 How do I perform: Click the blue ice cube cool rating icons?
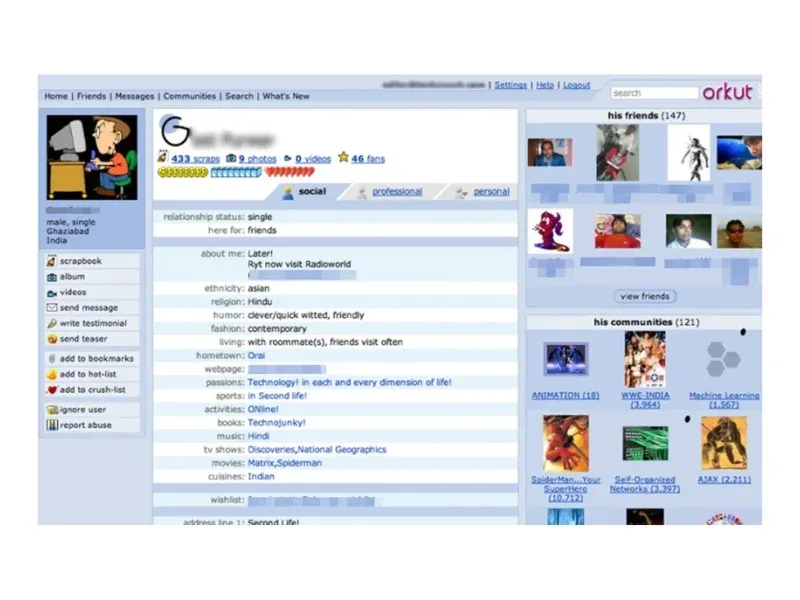[236, 172]
